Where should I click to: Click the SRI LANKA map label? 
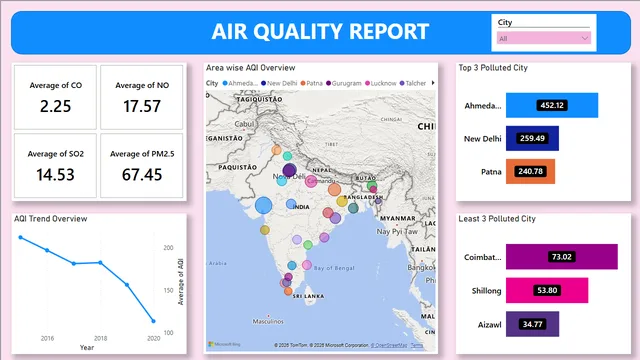point(309,296)
